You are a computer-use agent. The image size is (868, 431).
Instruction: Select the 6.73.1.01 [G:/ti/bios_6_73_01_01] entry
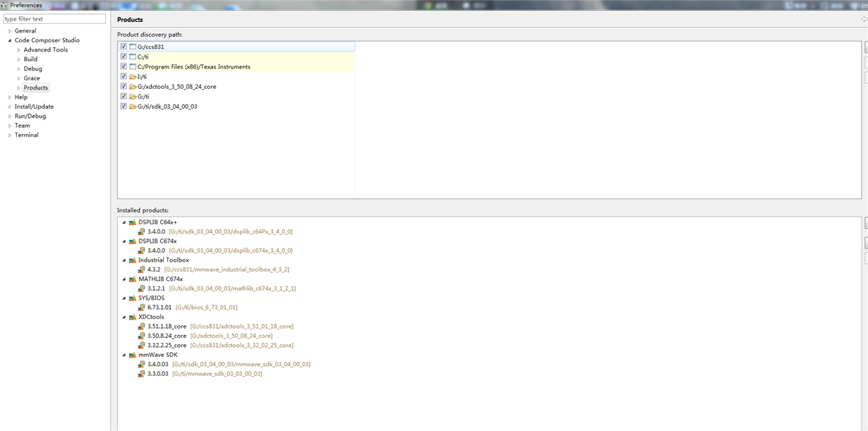[x=193, y=308]
